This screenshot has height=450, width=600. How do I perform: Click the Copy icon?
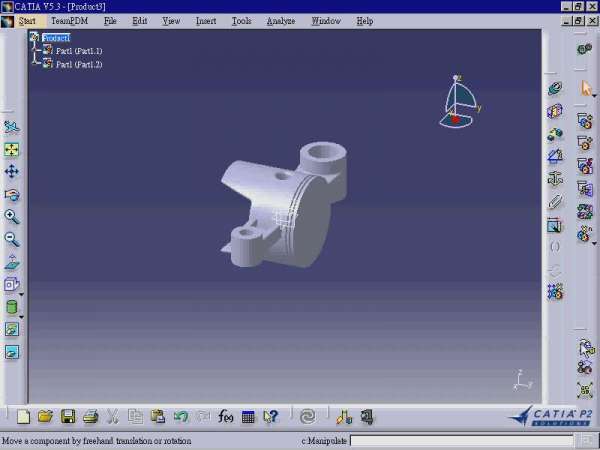pyautogui.click(x=135, y=416)
